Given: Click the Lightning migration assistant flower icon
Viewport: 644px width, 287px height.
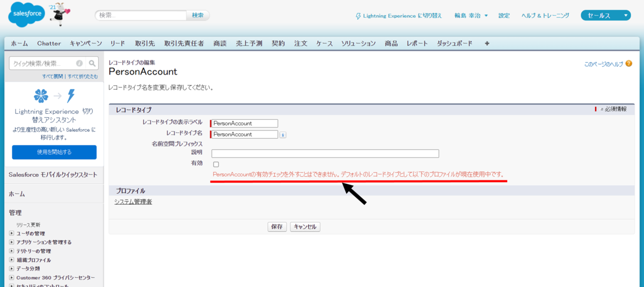Looking at the screenshot, I should [x=41, y=96].
